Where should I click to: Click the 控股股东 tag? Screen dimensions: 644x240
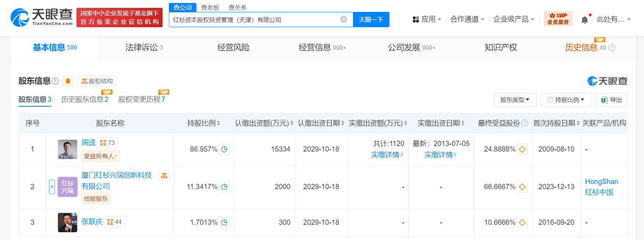pos(96,198)
